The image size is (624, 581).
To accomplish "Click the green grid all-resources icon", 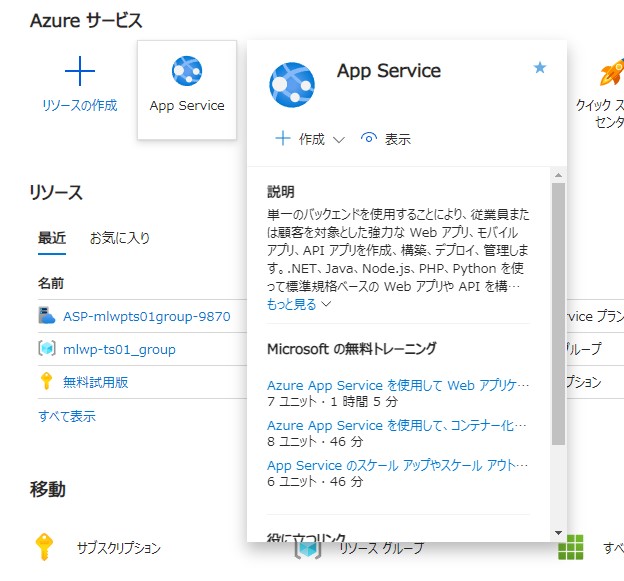I will point(571,547).
